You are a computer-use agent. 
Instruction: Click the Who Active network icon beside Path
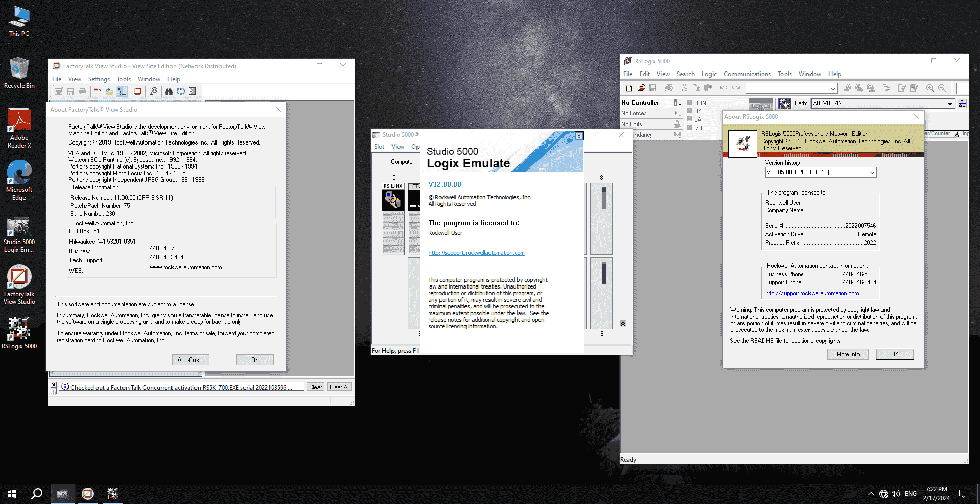(x=962, y=103)
